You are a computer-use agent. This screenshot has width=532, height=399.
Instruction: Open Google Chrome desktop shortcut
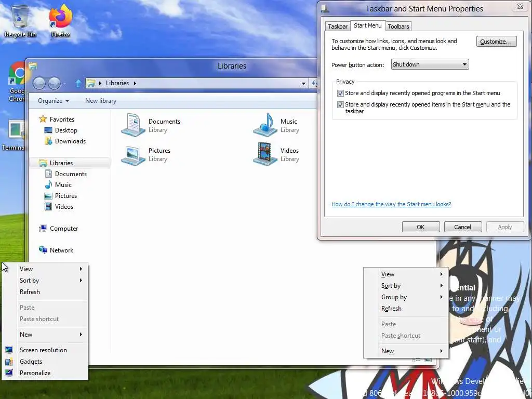pyautogui.click(x=16, y=82)
